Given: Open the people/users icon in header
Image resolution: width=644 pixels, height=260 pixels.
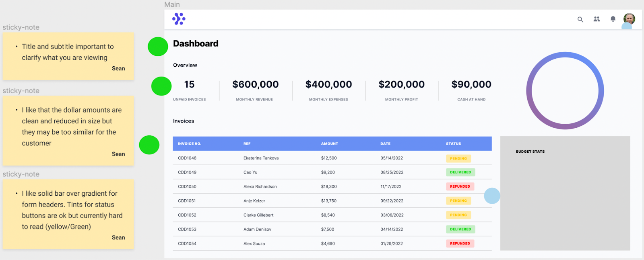Looking at the screenshot, I should click(597, 19).
